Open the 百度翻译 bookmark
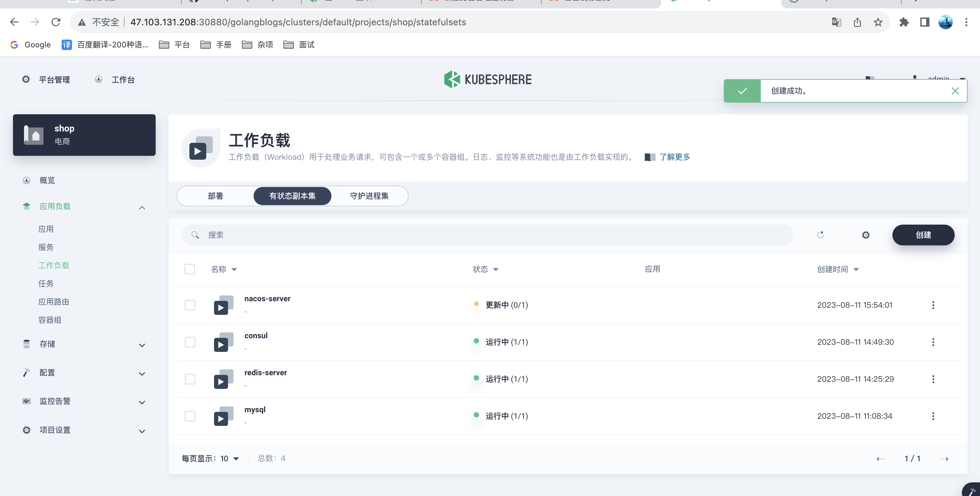This screenshot has height=496, width=980. [105, 44]
